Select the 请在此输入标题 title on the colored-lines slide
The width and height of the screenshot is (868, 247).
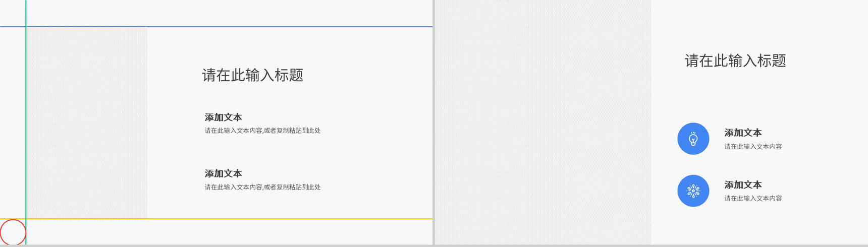coord(253,75)
